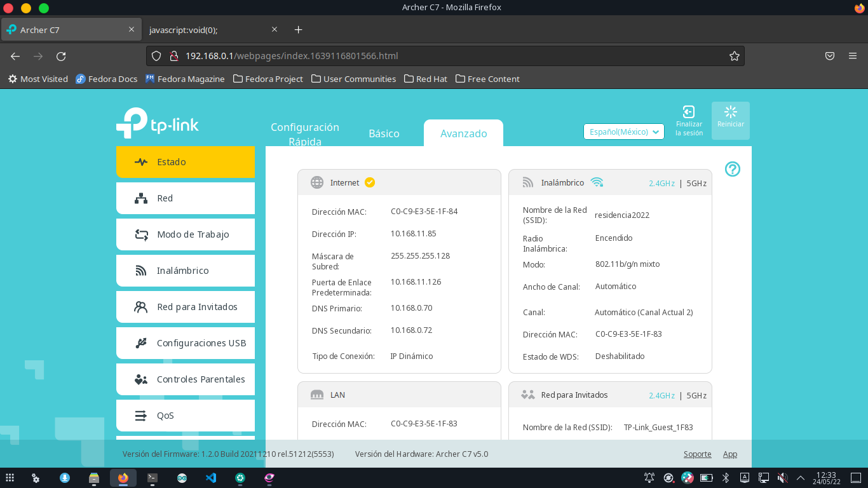Open the QoS sidebar section
Viewport: 868px width, 488px height.
186,416
